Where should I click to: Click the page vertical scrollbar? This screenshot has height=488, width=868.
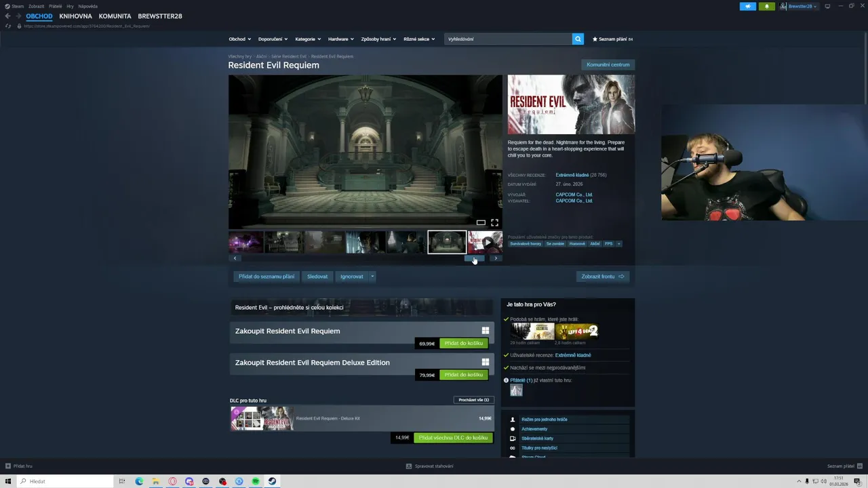point(865,68)
